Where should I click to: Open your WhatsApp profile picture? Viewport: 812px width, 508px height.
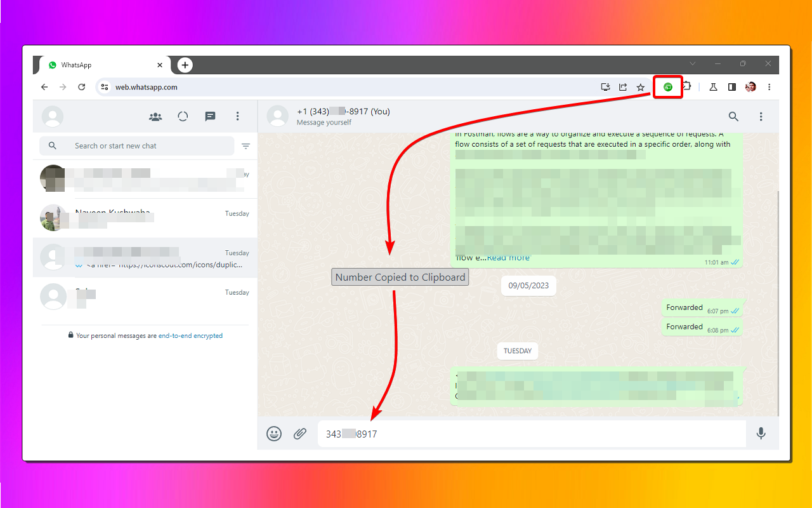point(52,116)
